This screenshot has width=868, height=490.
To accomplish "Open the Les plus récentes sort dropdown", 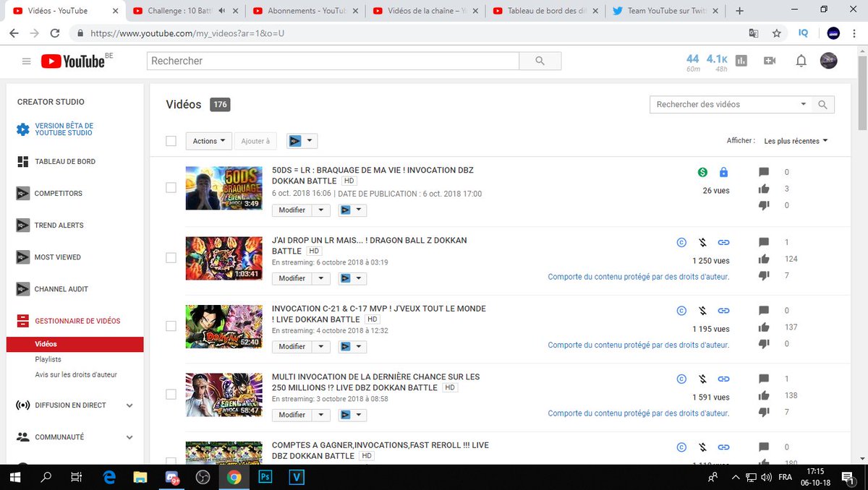I will tap(796, 141).
